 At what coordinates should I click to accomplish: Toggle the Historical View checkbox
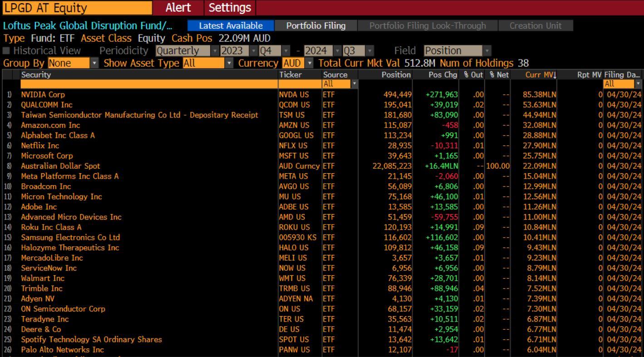click(6, 51)
